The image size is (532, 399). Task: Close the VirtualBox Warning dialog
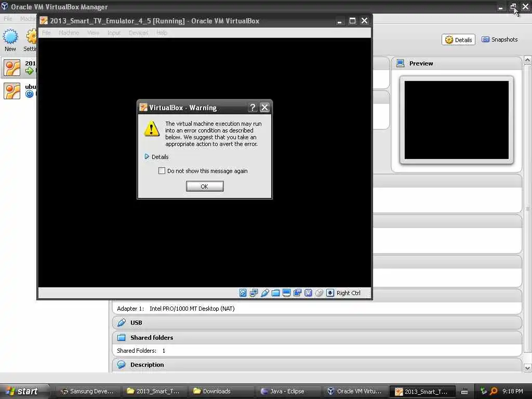click(x=264, y=108)
